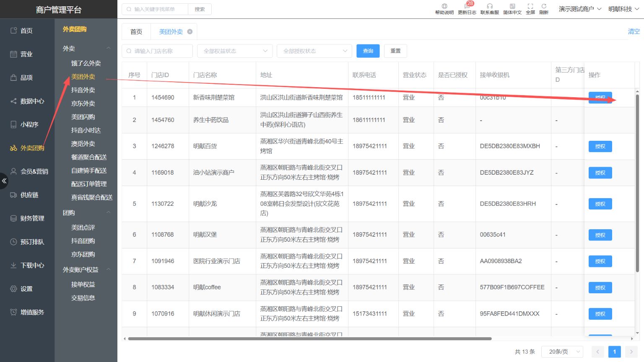The width and height of the screenshot is (644, 362).
Task: Open 全部权益状态 dropdown
Action: (235, 51)
